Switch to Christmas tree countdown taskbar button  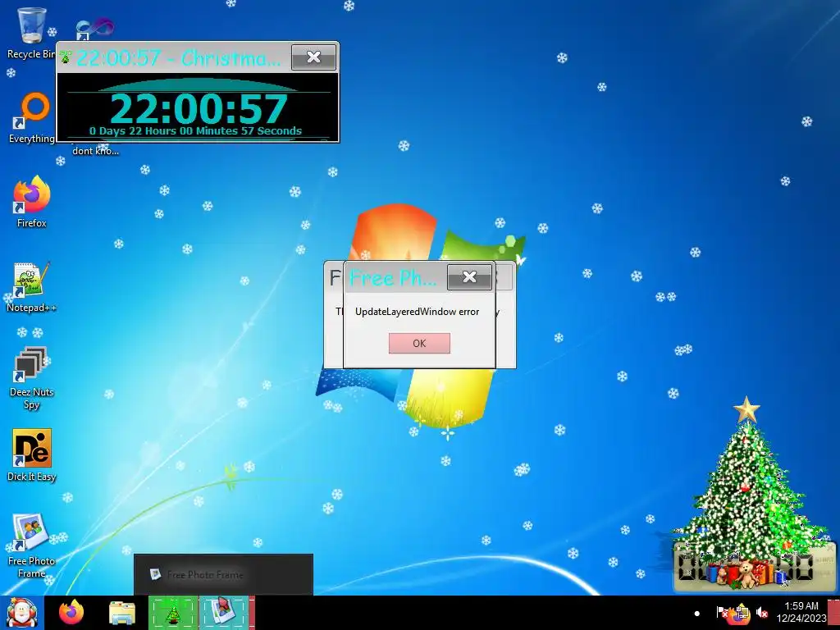pyautogui.click(x=173, y=613)
